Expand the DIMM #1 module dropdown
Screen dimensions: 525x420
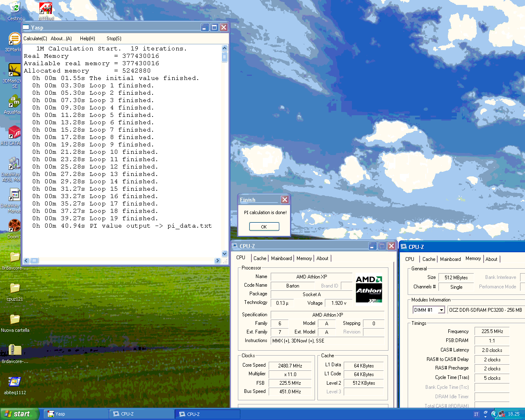441,310
